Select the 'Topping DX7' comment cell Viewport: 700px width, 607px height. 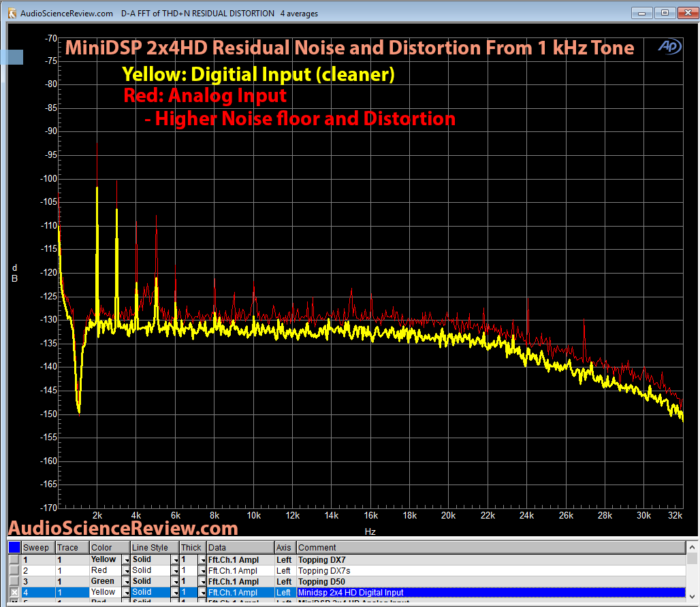coord(491,560)
